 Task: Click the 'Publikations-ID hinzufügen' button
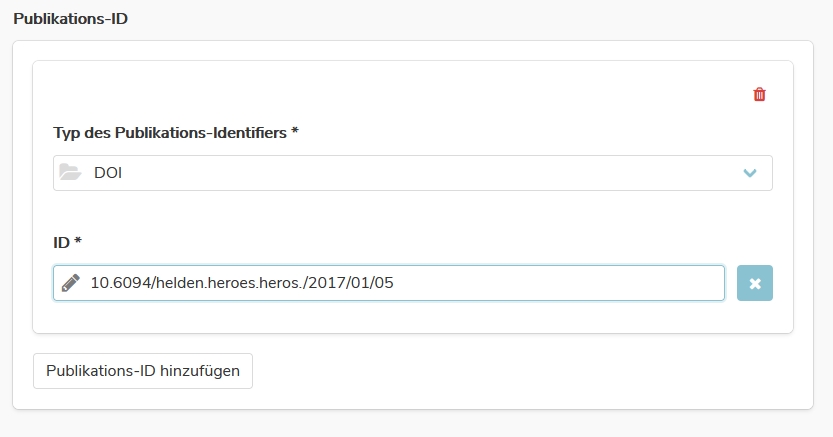pos(143,371)
